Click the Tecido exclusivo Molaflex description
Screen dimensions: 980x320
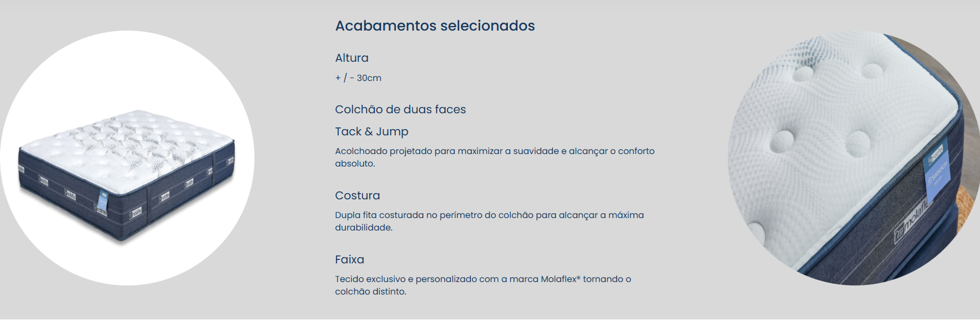(x=483, y=285)
